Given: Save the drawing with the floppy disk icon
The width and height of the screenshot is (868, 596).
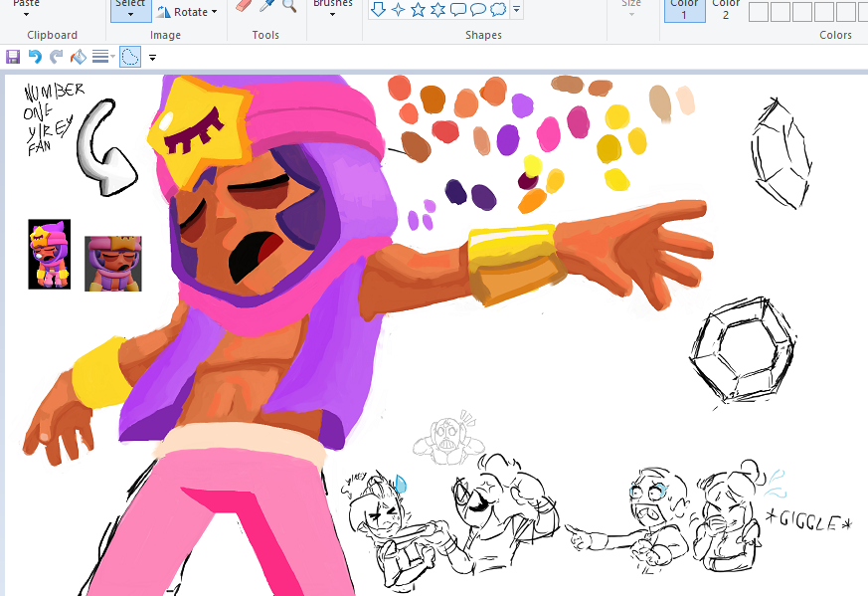Looking at the screenshot, I should 13,57.
